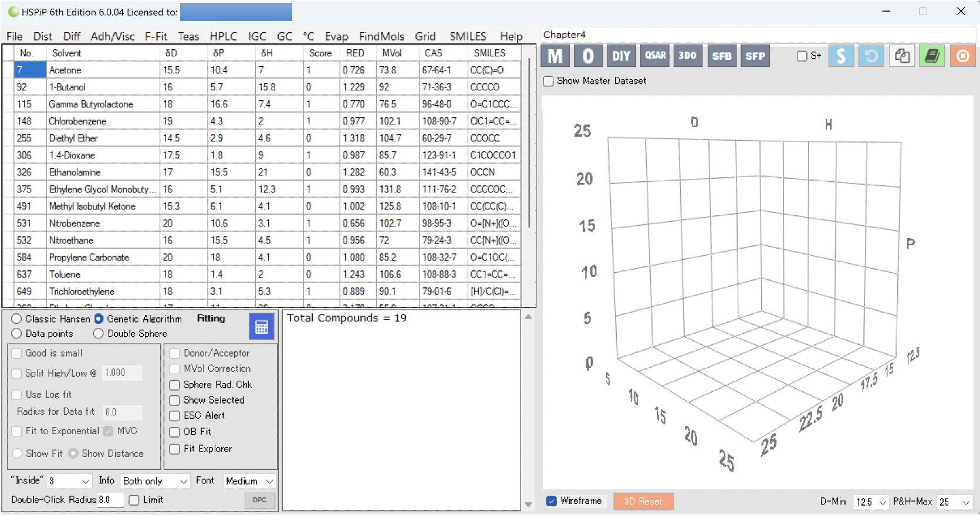Open the 3DO tool
This screenshot has width=980, height=515.
[x=688, y=56]
